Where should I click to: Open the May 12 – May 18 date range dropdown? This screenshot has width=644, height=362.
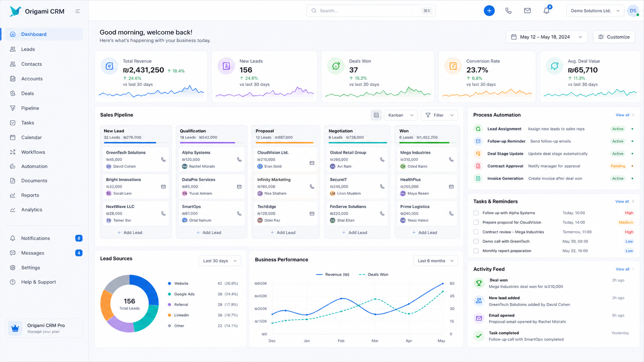pos(547,37)
